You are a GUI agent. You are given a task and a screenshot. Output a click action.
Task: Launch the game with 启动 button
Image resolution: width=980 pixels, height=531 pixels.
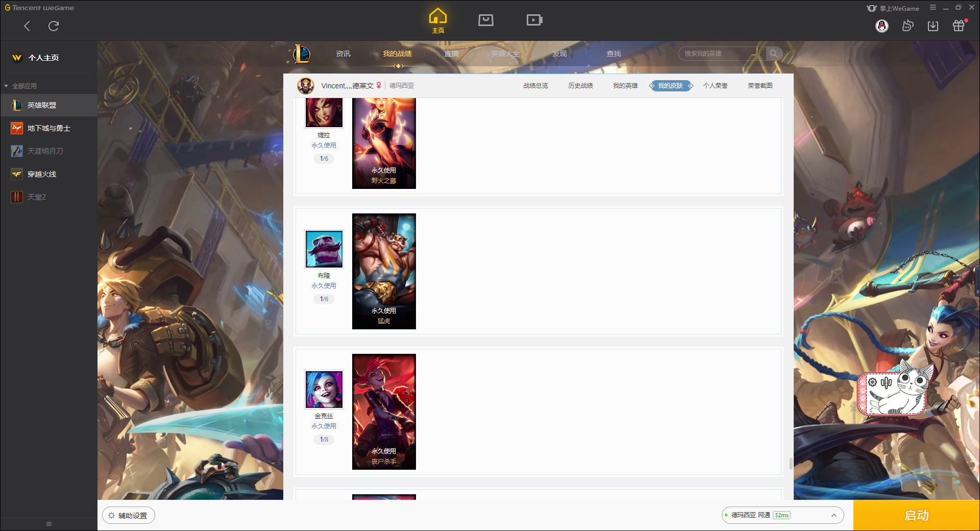pyautogui.click(x=916, y=516)
